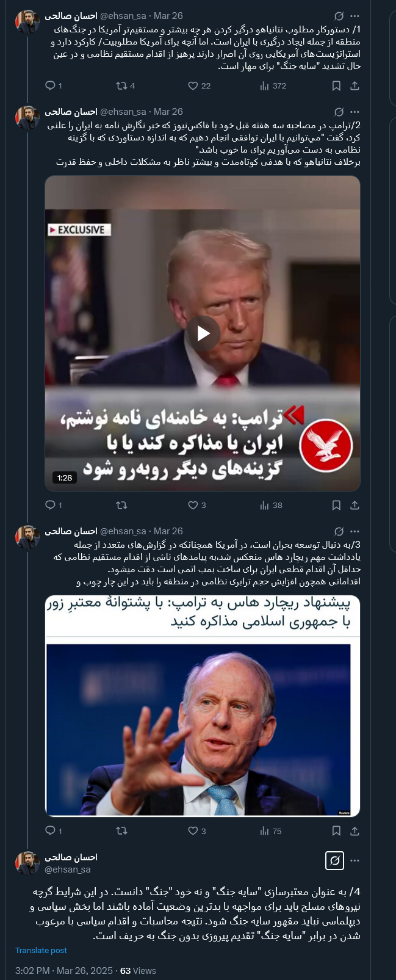Click Translate post link
The width and height of the screenshot is (396, 980).
pyautogui.click(x=41, y=951)
